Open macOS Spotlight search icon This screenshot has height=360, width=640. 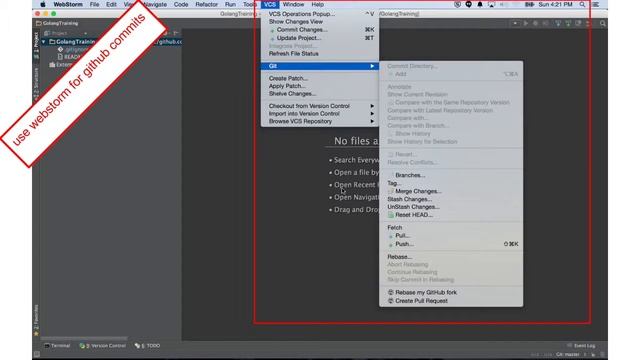coord(582,4)
